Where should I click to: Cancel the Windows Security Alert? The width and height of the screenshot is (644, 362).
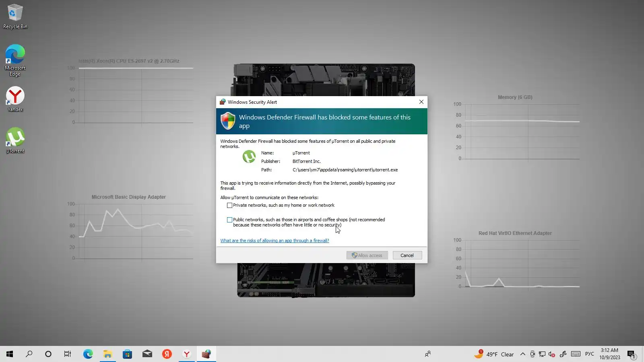pyautogui.click(x=407, y=255)
